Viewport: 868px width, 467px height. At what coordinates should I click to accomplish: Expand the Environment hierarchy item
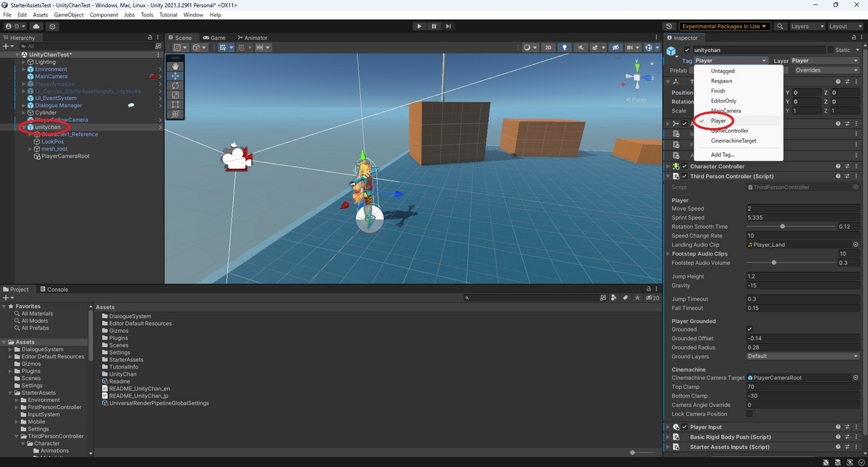tap(23, 70)
